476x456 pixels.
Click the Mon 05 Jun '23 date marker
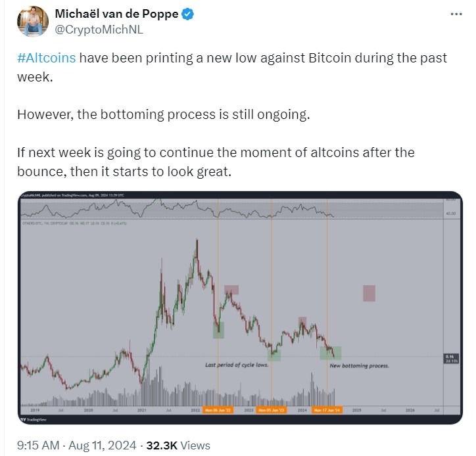(271, 410)
